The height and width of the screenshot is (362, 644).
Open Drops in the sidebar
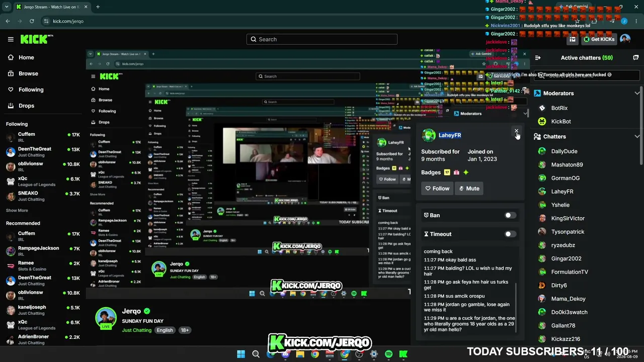26,106
